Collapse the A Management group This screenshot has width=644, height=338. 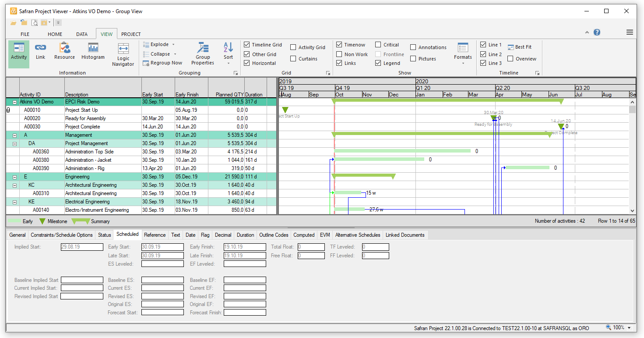[x=15, y=135]
